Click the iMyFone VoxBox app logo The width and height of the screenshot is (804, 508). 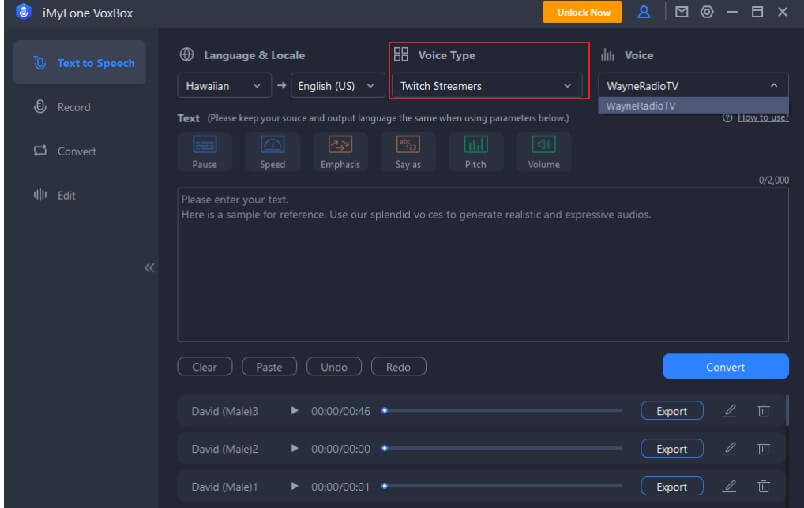[x=24, y=12]
